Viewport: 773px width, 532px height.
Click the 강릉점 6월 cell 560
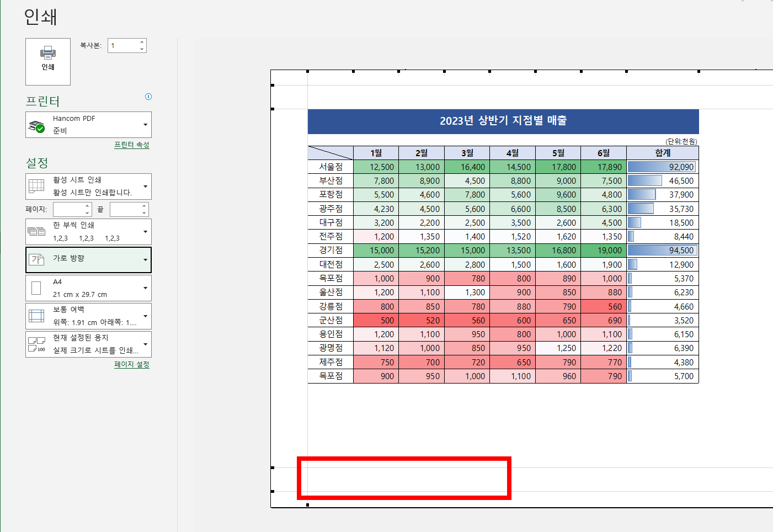(604, 306)
